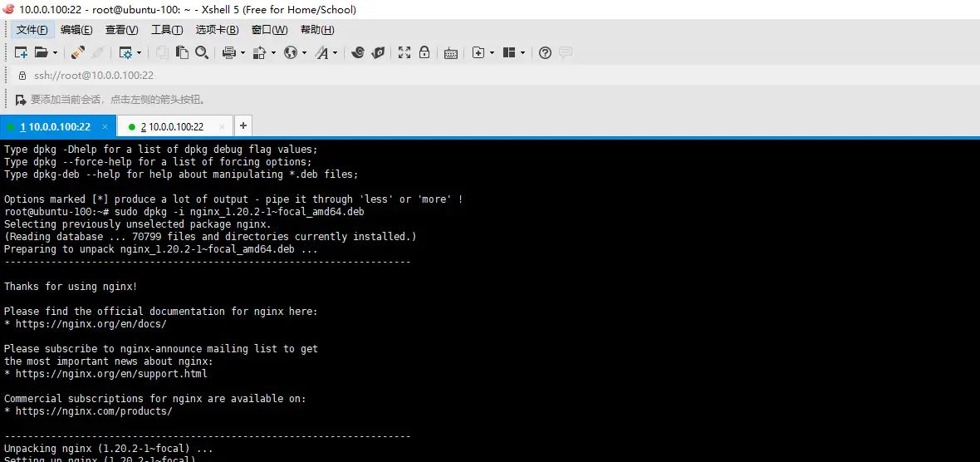Expand the Encoding globe dropdown arrow
The height and width of the screenshot is (462, 980).
tap(304, 53)
